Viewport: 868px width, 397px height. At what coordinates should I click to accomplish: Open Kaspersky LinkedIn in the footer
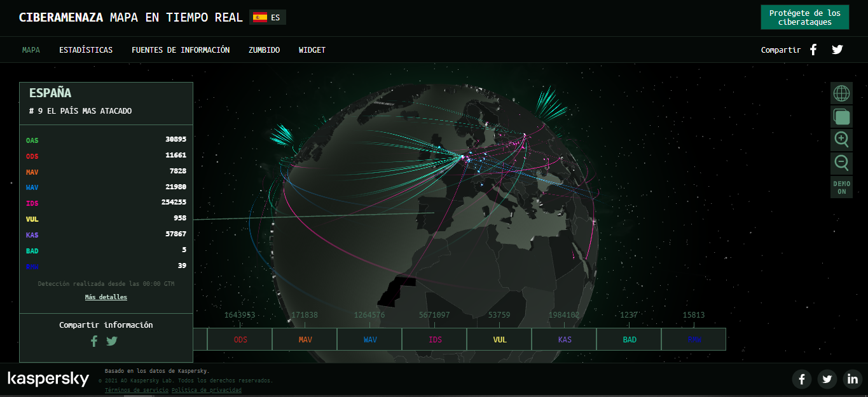pos(852,379)
